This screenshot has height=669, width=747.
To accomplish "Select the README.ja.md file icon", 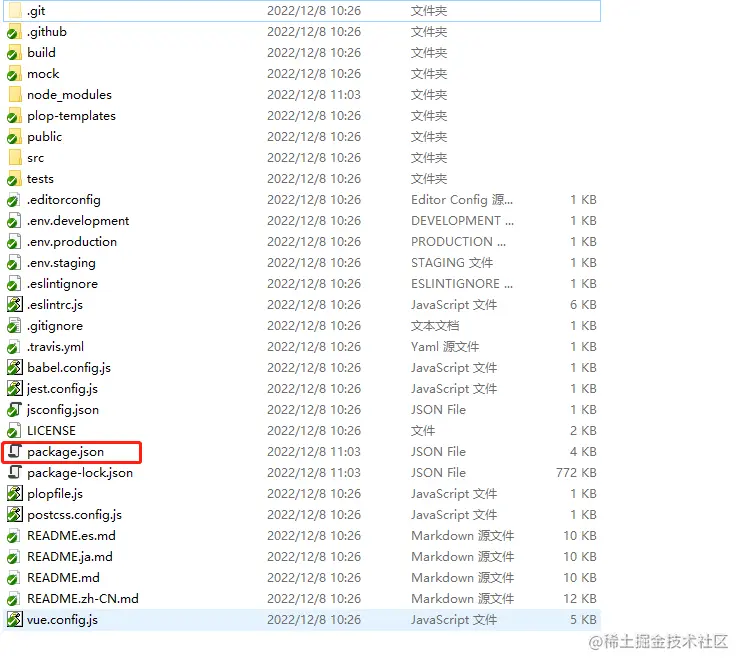I will pos(14,557).
